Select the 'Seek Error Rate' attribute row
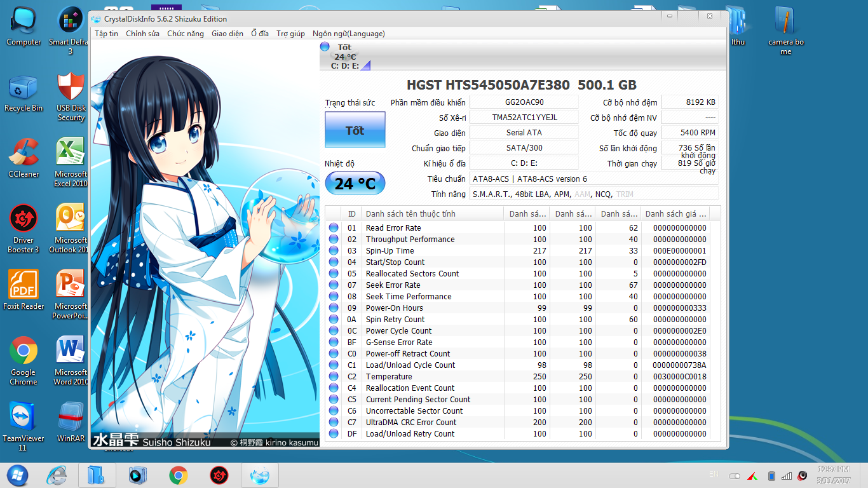The width and height of the screenshot is (868, 488). pos(524,285)
